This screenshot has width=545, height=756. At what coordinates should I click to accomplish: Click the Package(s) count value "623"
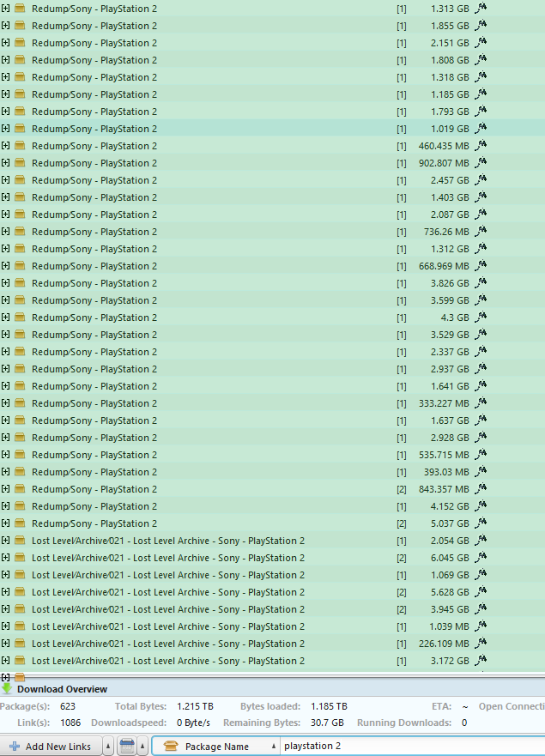[68, 706]
